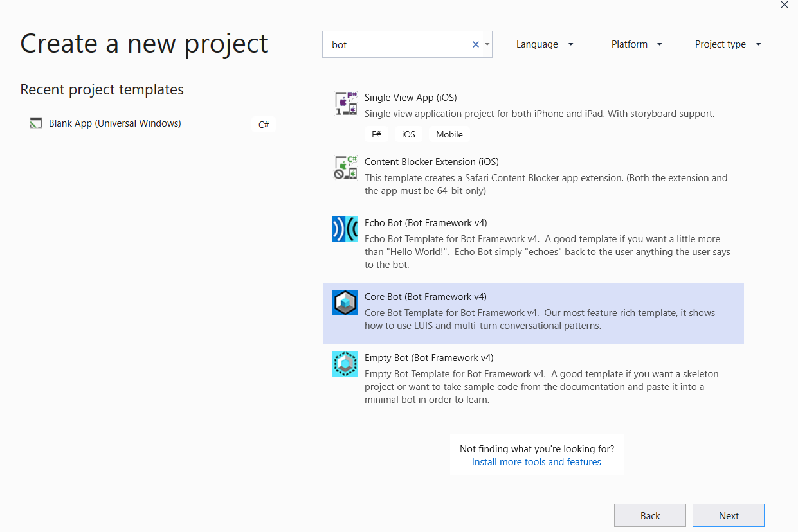Click the 'Create a new project' heading
The image size is (798, 532).
coord(144,44)
